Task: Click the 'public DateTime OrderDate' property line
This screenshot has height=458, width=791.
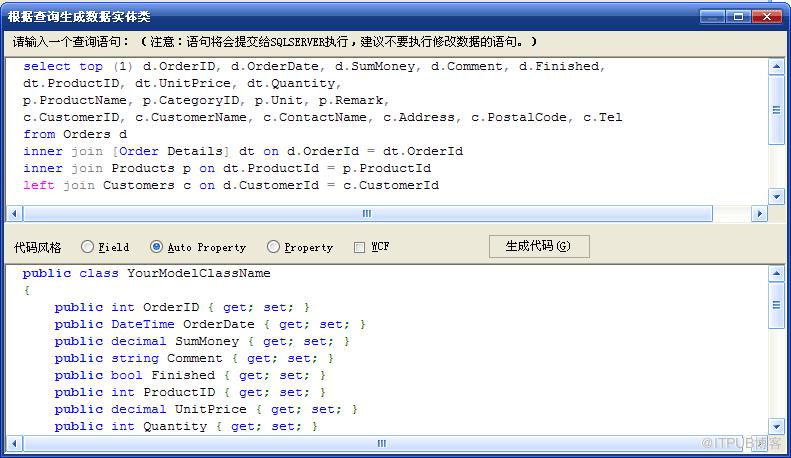Action: [210, 324]
